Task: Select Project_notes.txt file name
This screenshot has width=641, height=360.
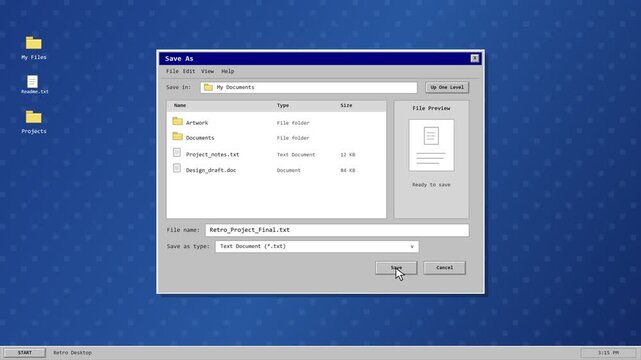Action: (212, 154)
